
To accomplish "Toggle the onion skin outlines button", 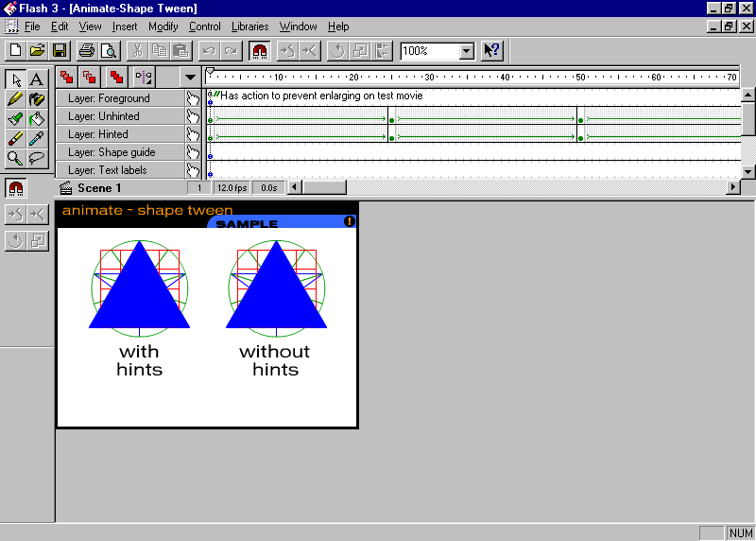I will coord(90,78).
